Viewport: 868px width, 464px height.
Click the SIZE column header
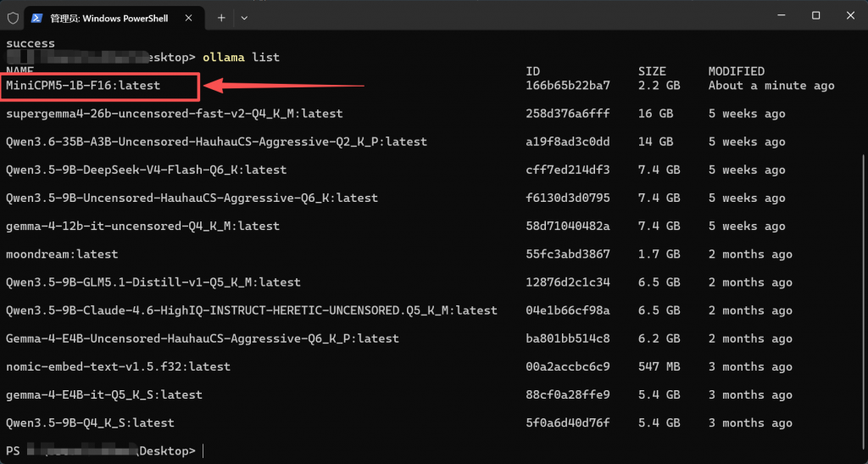pyautogui.click(x=652, y=71)
